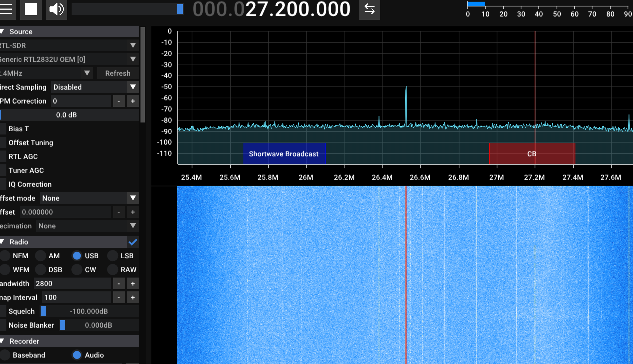Click the Snap Interval 100 field
This screenshot has height=364, width=633.
click(76, 297)
